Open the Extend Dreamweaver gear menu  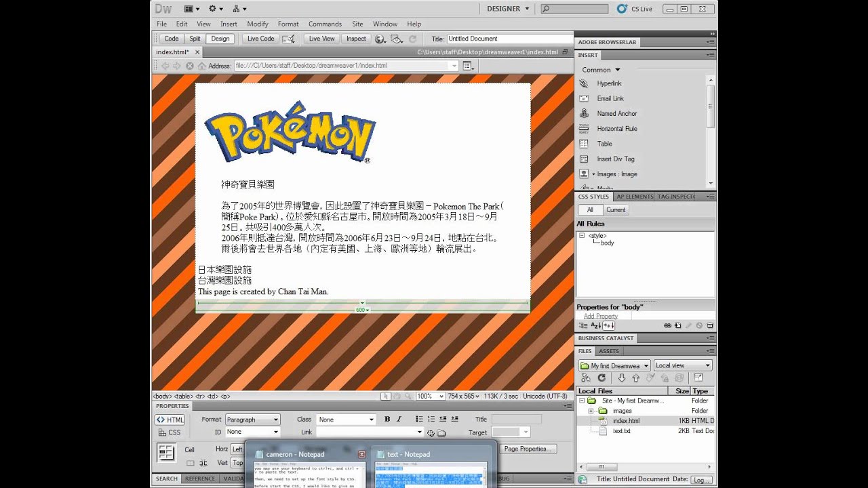click(216, 9)
